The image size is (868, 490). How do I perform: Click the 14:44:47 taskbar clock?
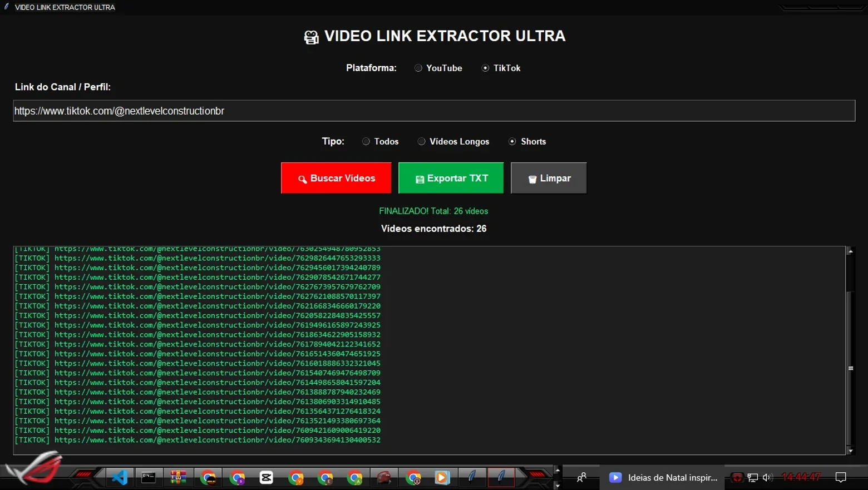click(801, 477)
